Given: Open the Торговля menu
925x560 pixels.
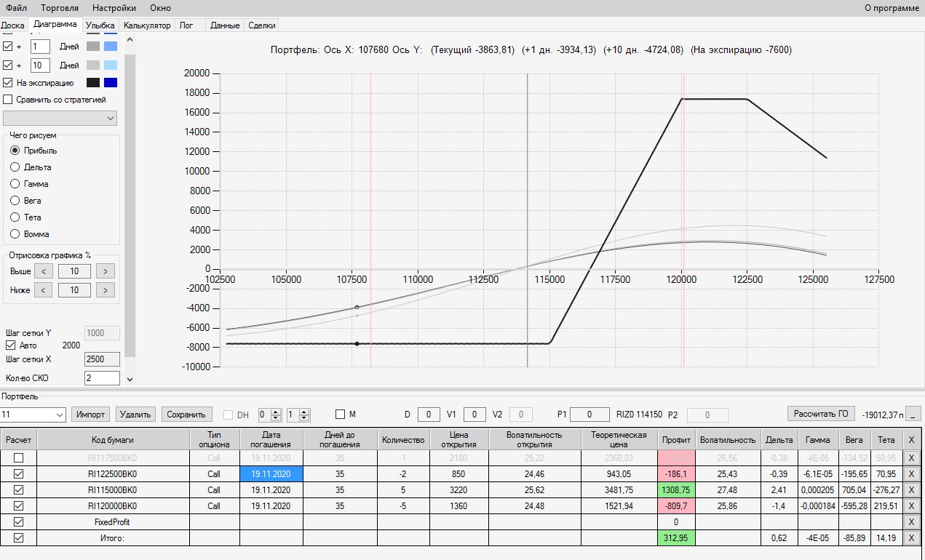Looking at the screenshot, I should (61, 8).
